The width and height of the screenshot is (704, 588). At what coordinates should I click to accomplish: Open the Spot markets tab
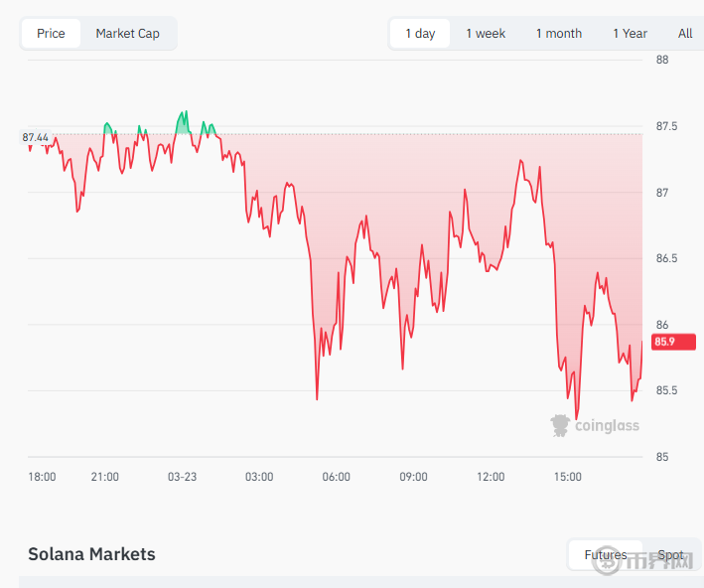[670, 555]
